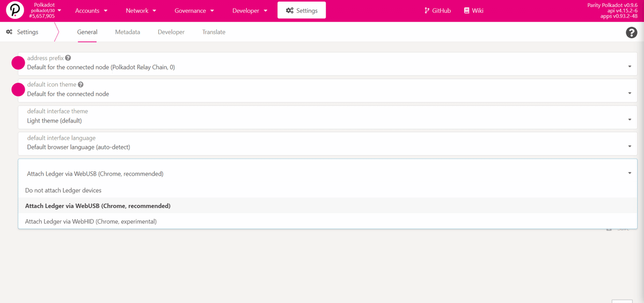Select Attach Ledger via WebHID option
This screenshot has height=303, width=644.
(x=327, y=221)
